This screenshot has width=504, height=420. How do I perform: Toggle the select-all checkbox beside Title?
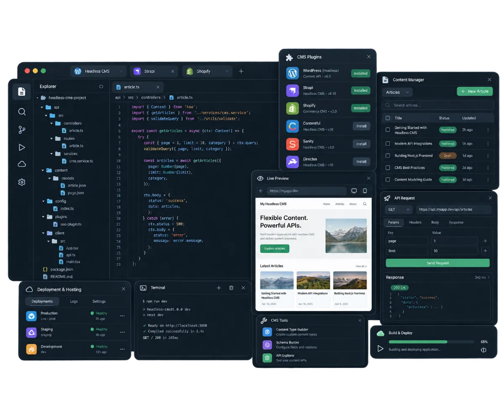coord(388,118)
